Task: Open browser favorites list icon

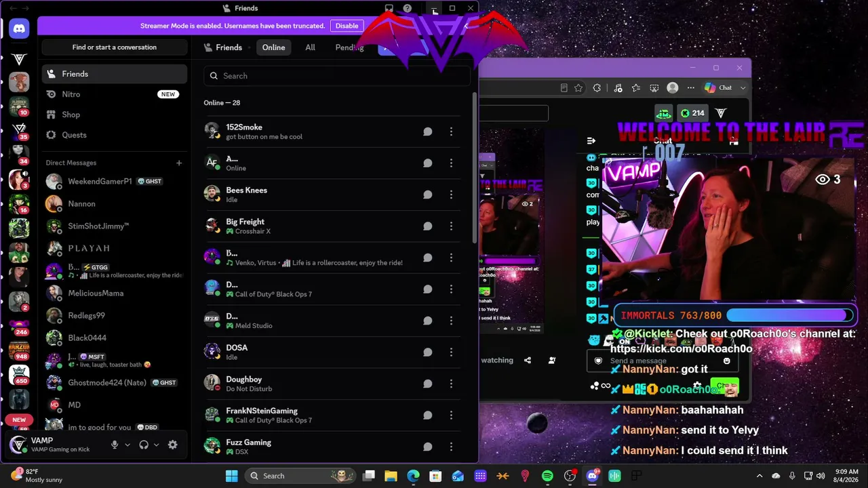Action: (x=635, y=87)
